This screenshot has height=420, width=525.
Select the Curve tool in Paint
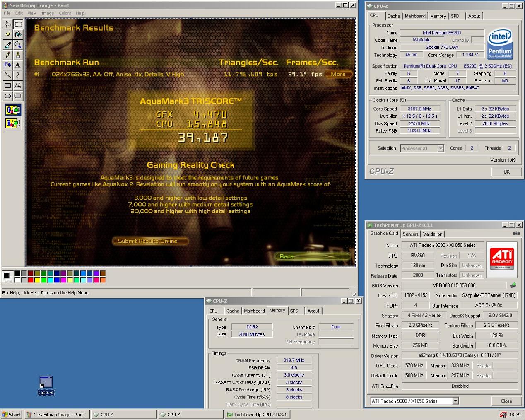(18, 75)
